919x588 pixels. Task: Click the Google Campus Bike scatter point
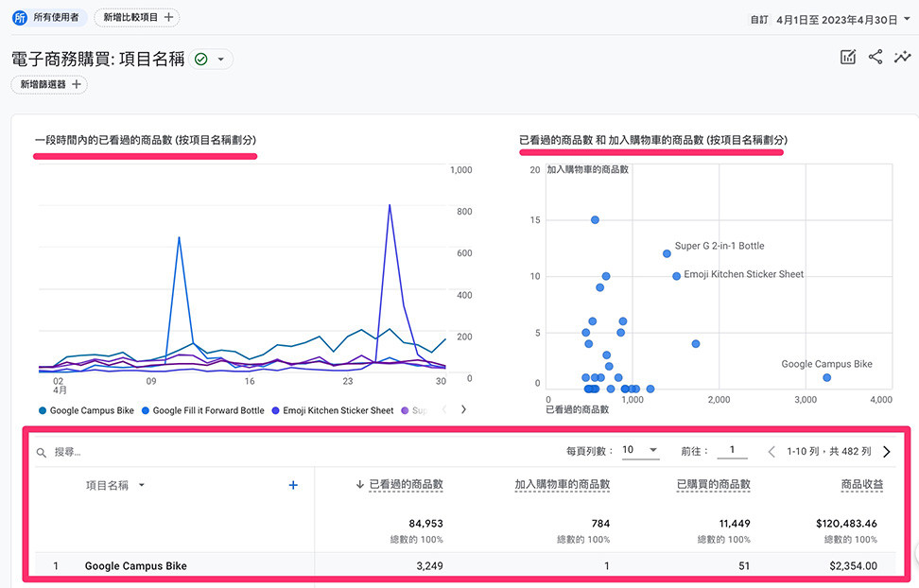827,377
